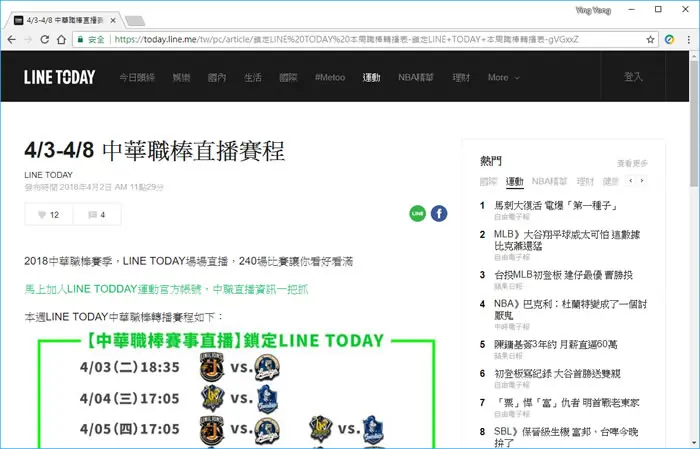700x449 pixels.
Task: Go to browser home icon
Action: click(61, 39)
